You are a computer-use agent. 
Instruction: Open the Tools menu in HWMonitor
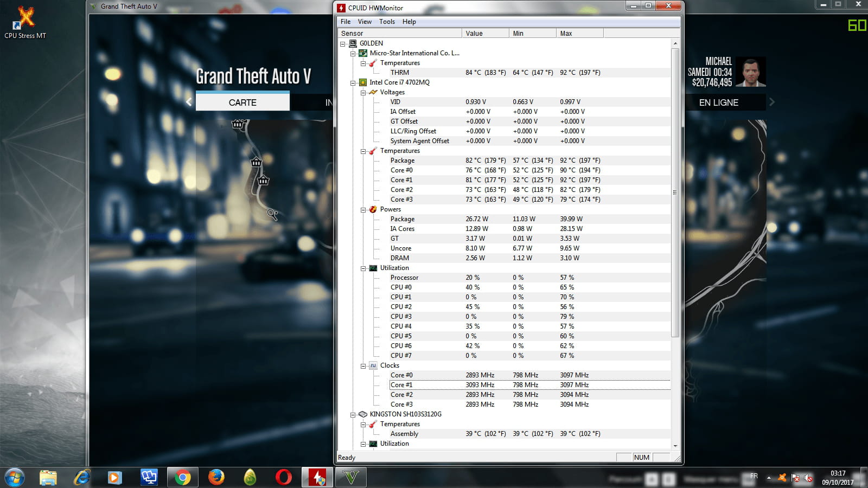pyautogui.click(x=387, y=22)
